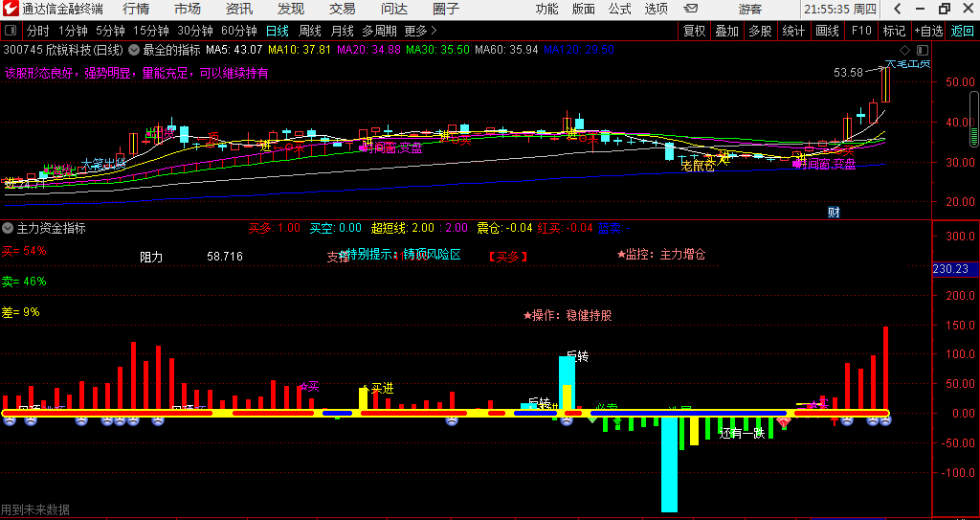
Task: Click the MA5: 43.07 value
Action: click(x=234, y=50)
